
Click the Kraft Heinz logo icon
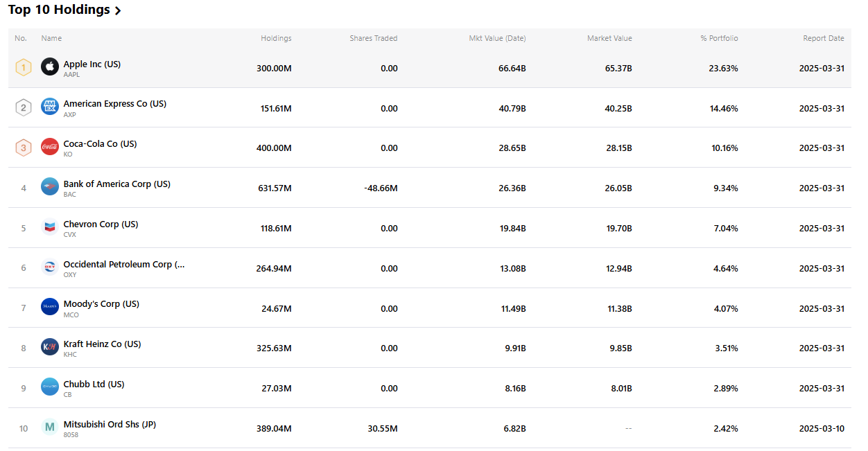click(x=50, y=347)
